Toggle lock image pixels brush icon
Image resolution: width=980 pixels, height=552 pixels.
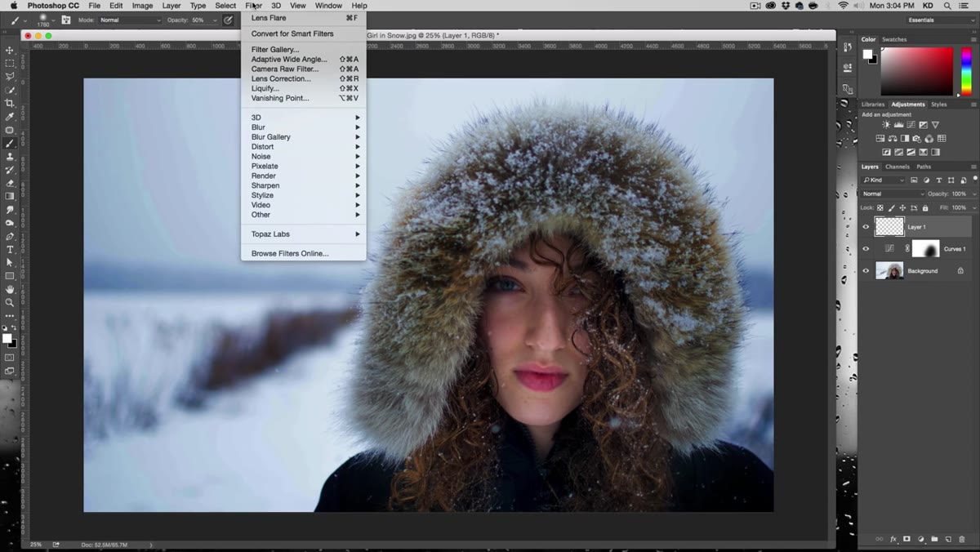pos(891,208)
